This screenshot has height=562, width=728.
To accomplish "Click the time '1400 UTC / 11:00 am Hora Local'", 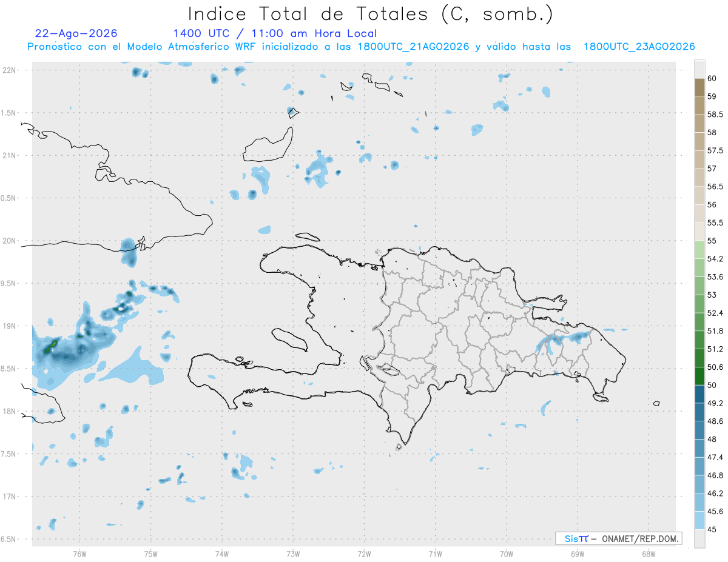I will point(275,34).
